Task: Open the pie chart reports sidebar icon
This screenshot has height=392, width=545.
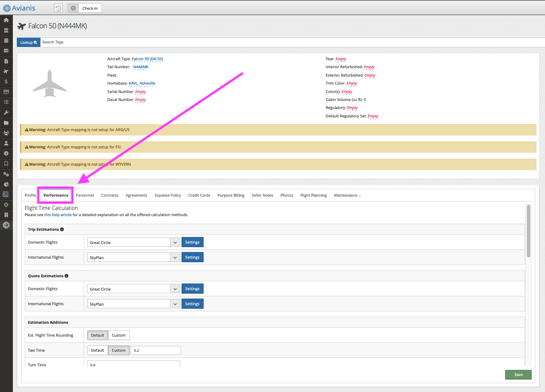Action: 6,184
